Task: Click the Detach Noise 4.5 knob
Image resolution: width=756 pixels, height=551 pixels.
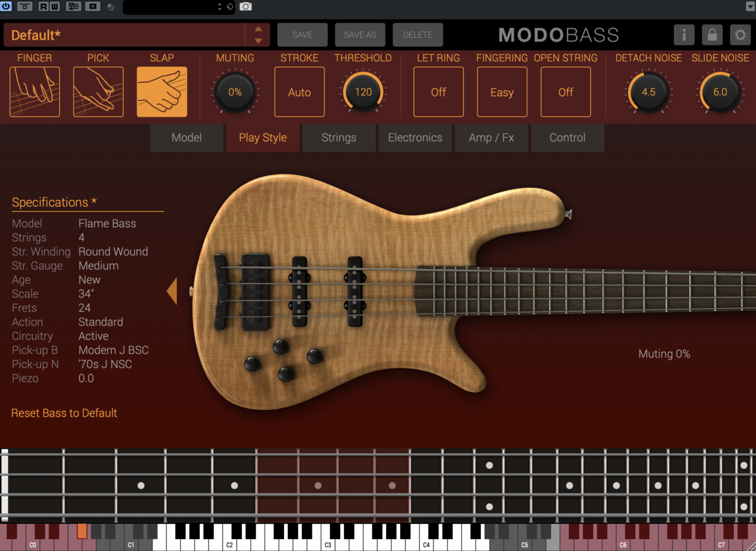Action: [x=648, y=92]
